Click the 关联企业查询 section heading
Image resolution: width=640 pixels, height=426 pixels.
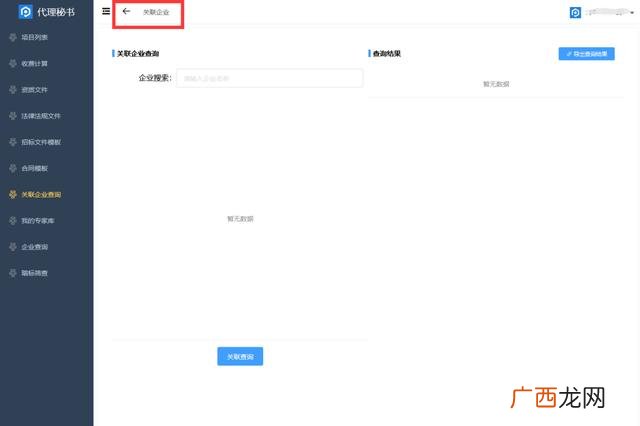[x=138, y=53]
